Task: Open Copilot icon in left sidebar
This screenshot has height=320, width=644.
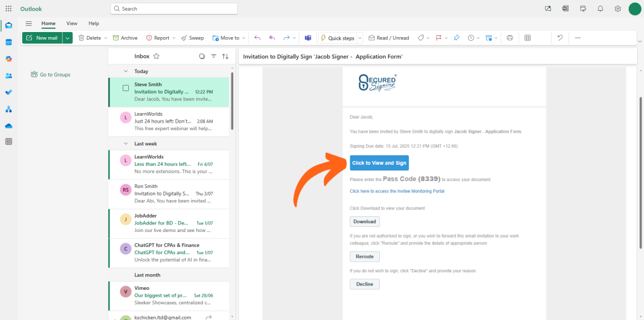Action: [x=9, y=58]
